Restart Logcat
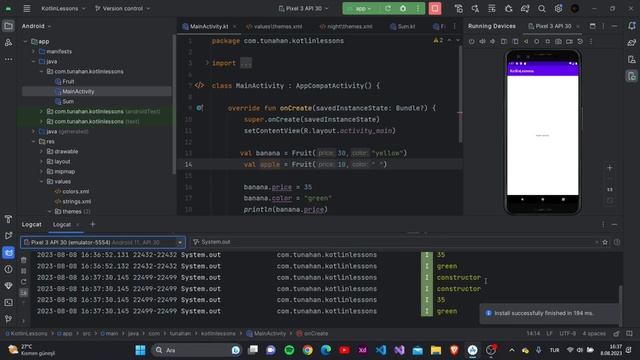 (x=24, y=282)
